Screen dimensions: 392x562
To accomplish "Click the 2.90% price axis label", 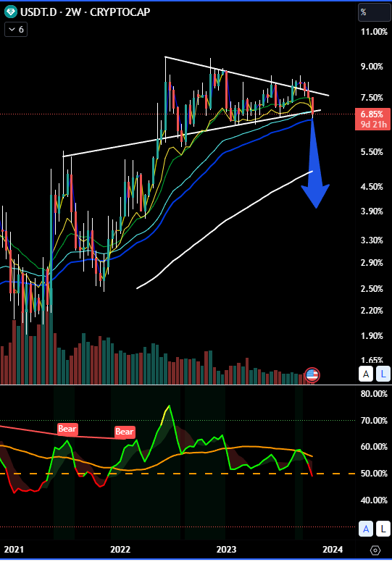I will pyautogui.click(x=372, y=263).
